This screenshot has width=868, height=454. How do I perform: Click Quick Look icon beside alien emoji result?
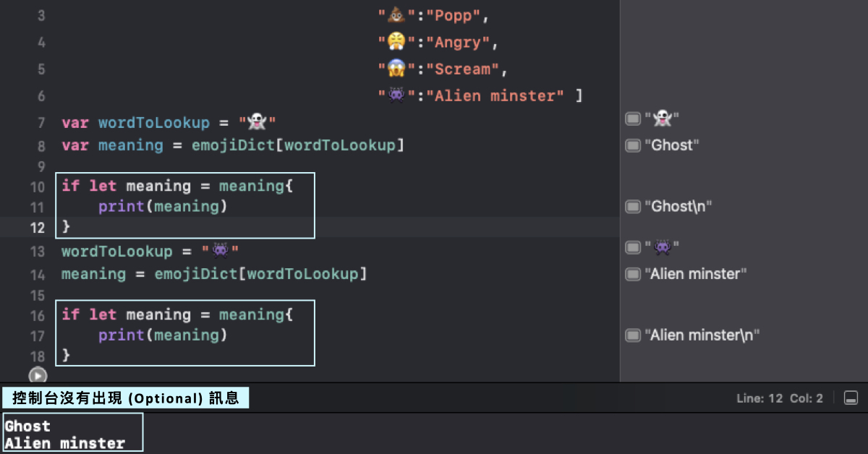(634, 247)
